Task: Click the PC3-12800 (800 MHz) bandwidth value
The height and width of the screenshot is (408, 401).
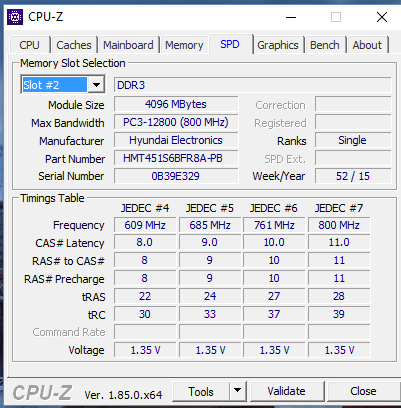Action: 176,122
